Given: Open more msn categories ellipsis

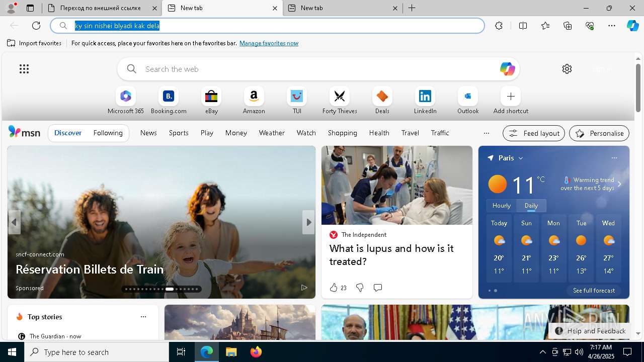Looking at the screenshot, I should (486, 133).
